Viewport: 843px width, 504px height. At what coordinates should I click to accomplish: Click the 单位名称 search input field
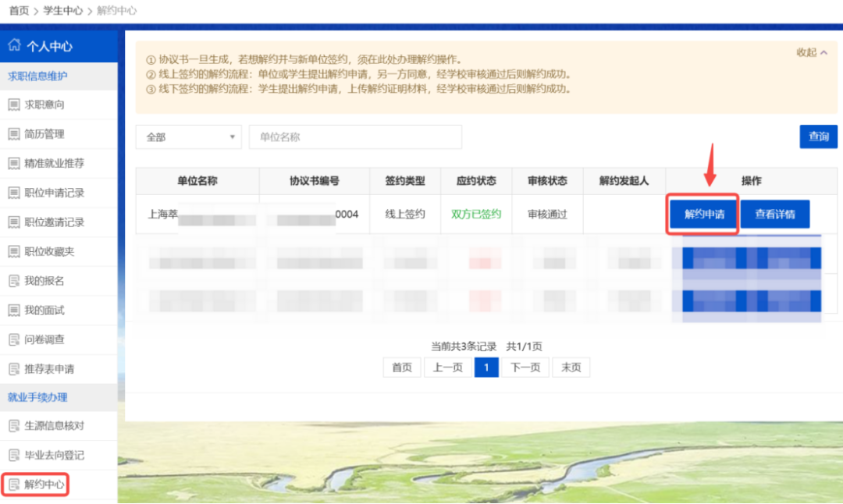coord(355,137)
